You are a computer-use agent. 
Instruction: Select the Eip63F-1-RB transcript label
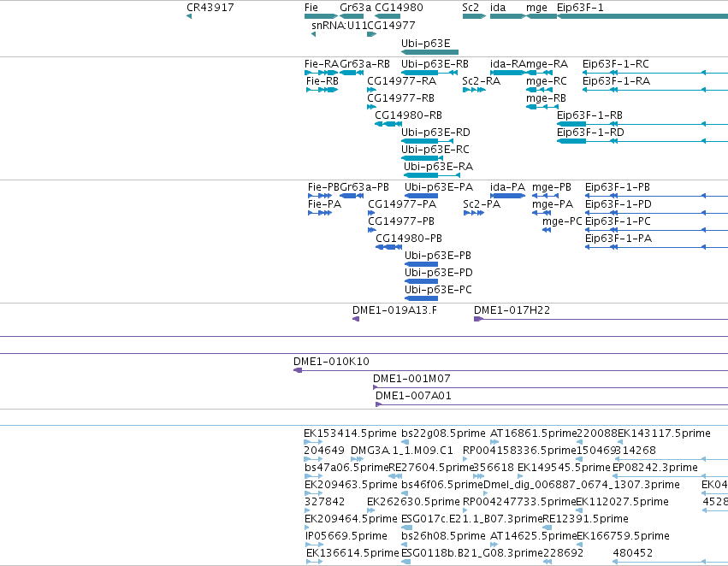[589, 115]
